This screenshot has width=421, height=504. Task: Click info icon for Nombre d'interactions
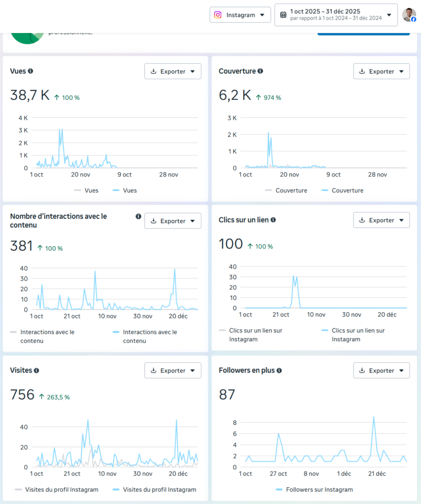138,217
